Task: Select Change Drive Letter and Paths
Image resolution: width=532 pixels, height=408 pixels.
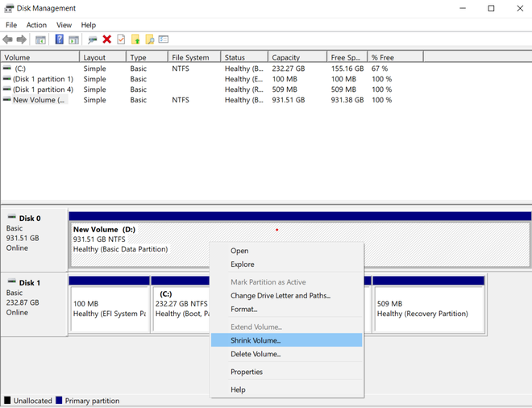Action: coord(287,296)
